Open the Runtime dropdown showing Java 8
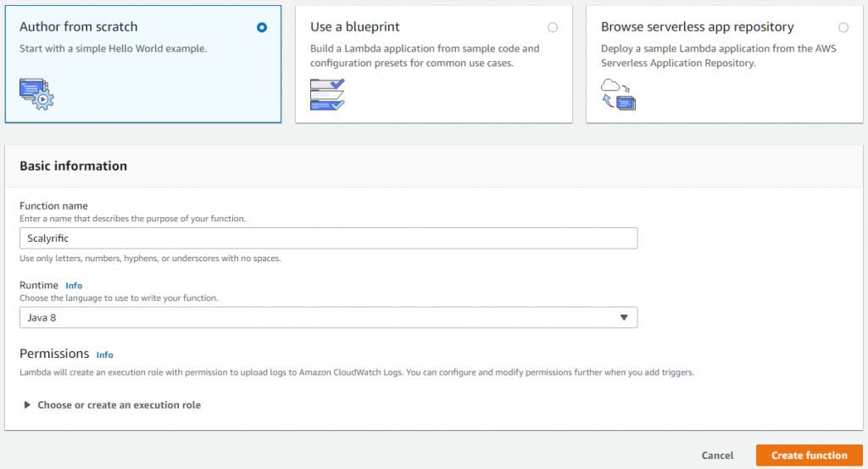Screen dimensions: 868x469 [328, 317]
